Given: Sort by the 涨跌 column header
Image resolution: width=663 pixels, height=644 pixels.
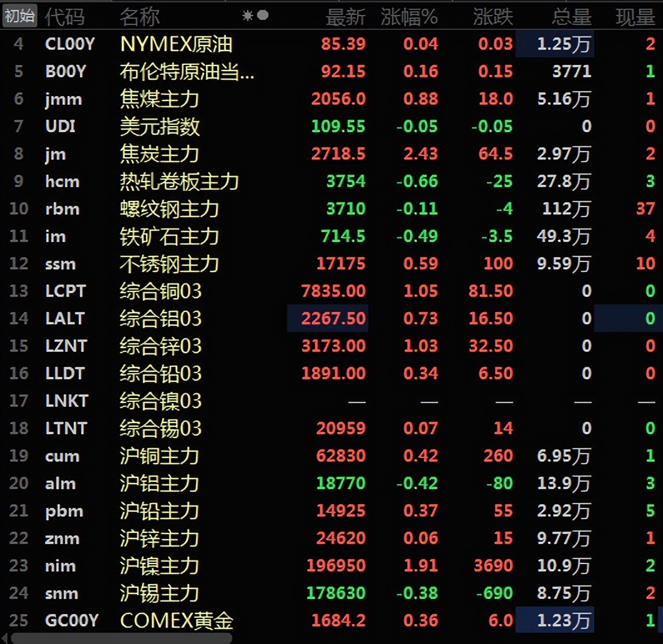Looking at the screenshot, I should click(493, 17).
